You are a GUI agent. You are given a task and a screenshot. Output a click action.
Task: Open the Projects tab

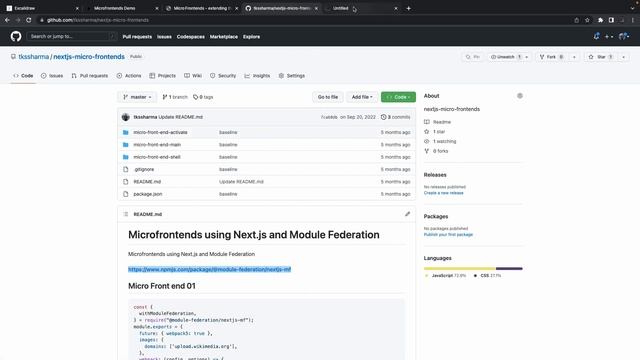click(x=162, y=76)
